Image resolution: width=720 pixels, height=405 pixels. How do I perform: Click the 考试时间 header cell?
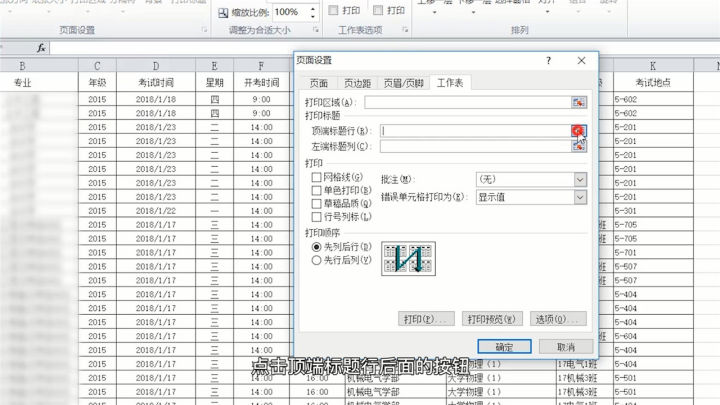[x=156, y=83]
